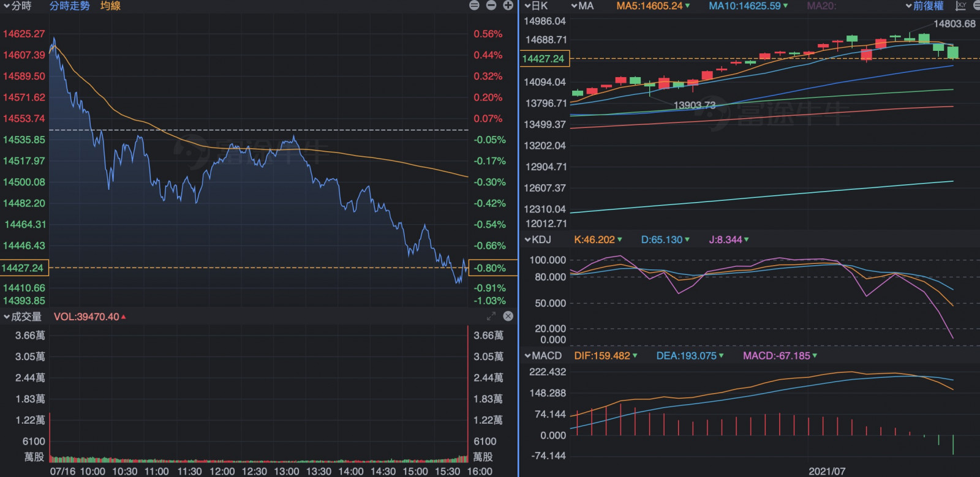Enable the dimmed MA20 line
Screen dimensions: 980x477
click(821, 6)
